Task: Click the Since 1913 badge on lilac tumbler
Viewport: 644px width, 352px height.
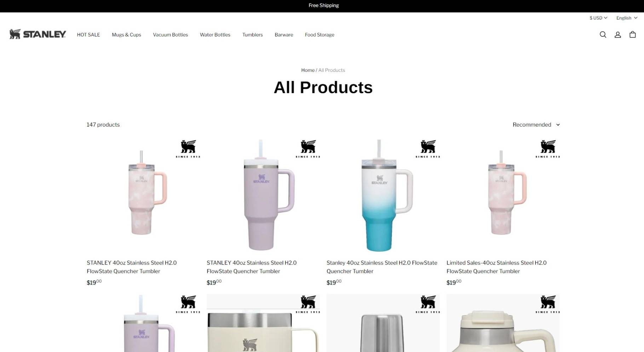Action: [308, 149]
